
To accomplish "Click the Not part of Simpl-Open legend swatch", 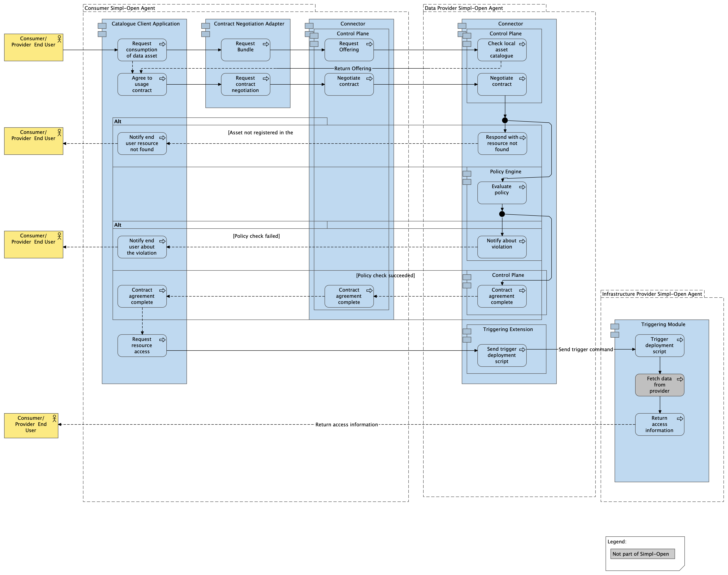I will coord(643,554).
